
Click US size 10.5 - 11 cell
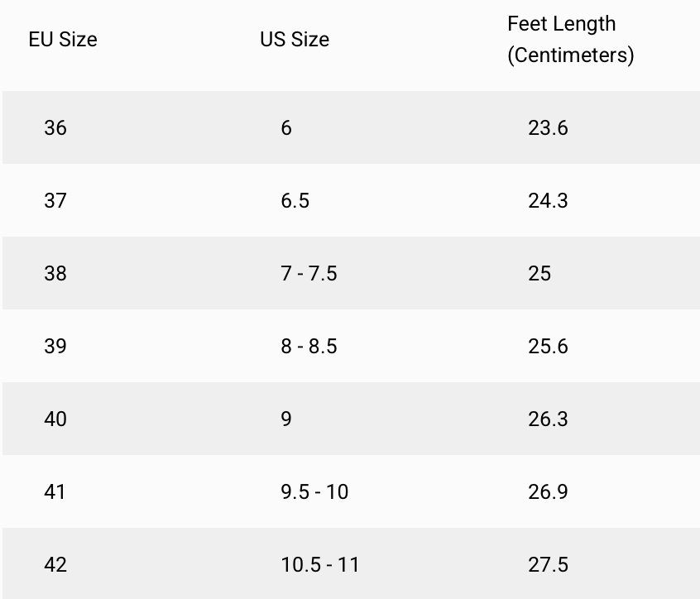[x=320, y=565]
